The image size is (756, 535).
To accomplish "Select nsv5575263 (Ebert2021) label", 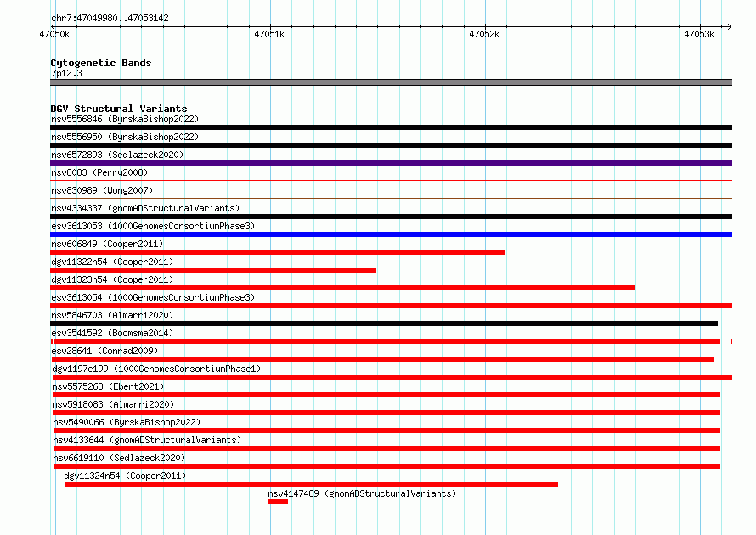I will pyautogui.click(x=108, y=386).
